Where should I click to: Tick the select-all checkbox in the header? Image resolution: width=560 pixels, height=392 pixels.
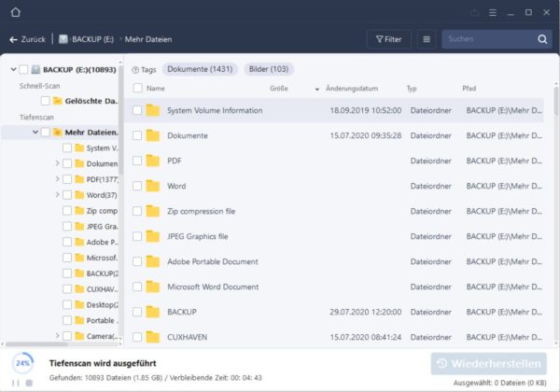pos(137,88)
